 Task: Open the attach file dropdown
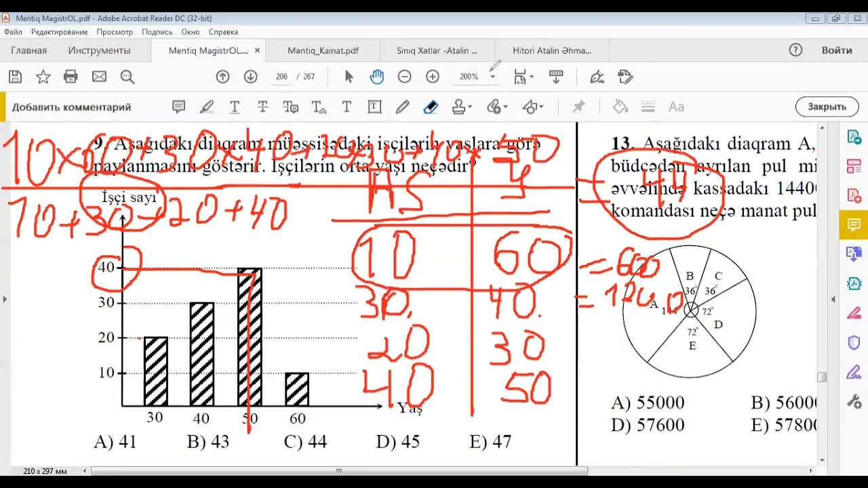coord(498,106)
